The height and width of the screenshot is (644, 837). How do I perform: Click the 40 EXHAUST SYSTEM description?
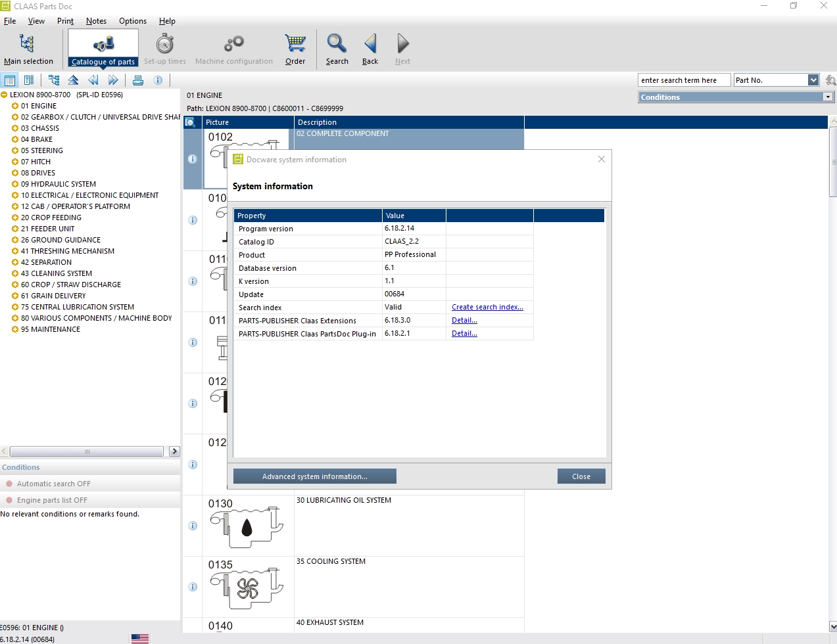pos(330,622)
